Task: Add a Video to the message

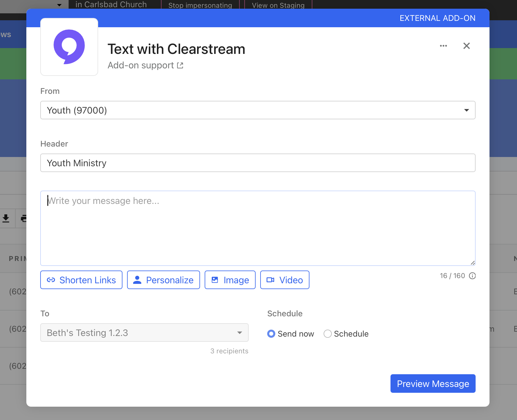Action: click(285, 280)
